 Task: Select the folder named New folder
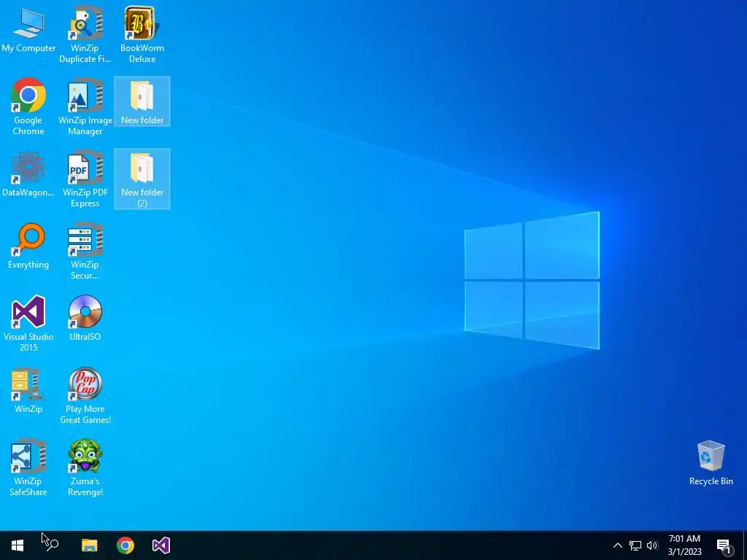tap(142, 101)
